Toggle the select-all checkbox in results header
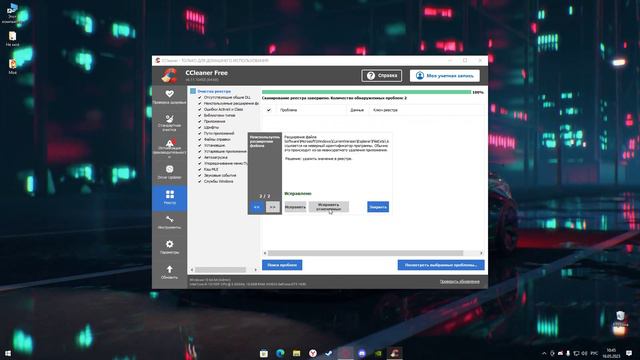 tap(269, 110)
